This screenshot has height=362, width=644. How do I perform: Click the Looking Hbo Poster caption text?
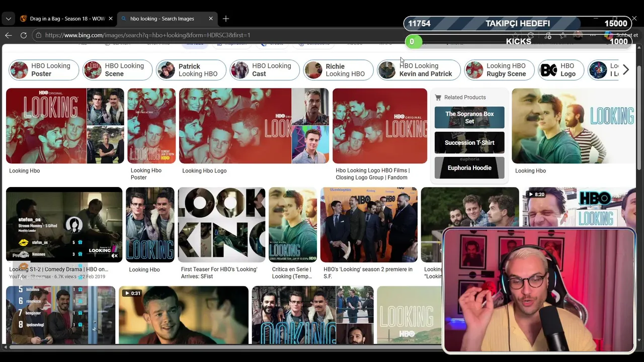point(146,174)
